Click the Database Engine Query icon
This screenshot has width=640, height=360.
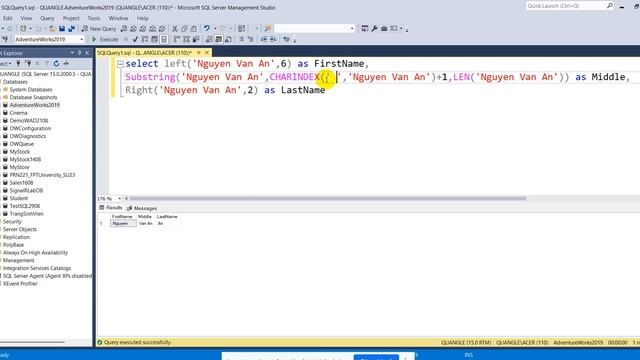[124, 29]
